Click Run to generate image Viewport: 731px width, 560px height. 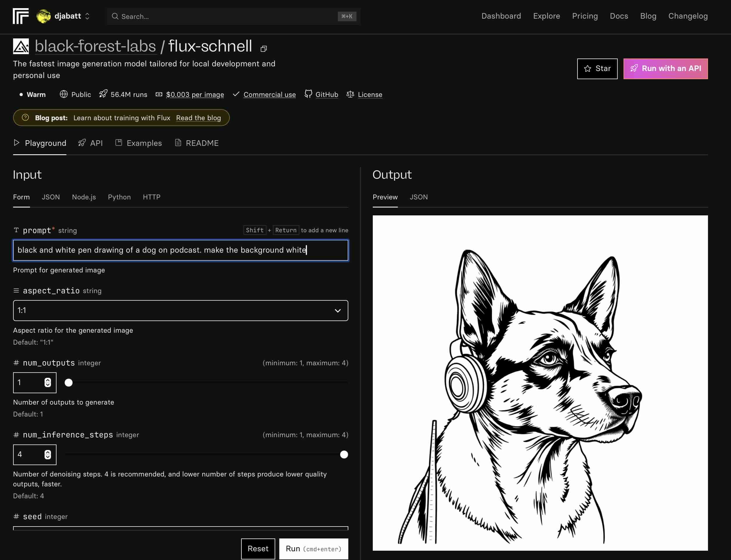[313, 548]
